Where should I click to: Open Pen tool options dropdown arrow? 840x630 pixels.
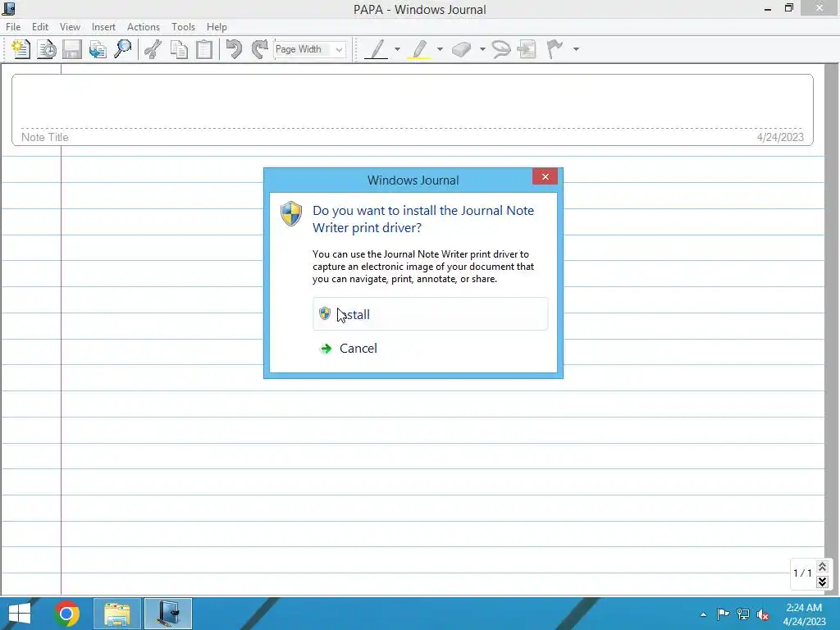[x=397, y=49]
